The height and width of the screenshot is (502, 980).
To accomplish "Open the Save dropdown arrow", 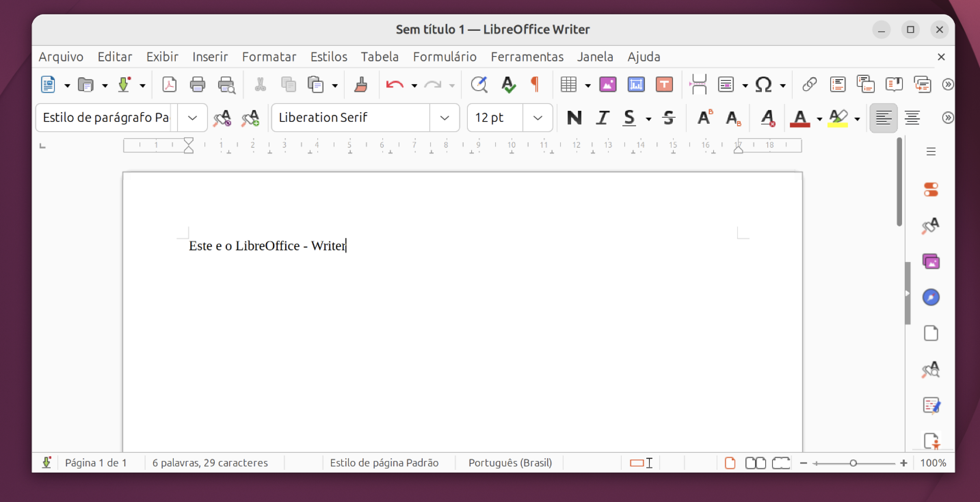I will pyautogui.click(x=142, y=85).
